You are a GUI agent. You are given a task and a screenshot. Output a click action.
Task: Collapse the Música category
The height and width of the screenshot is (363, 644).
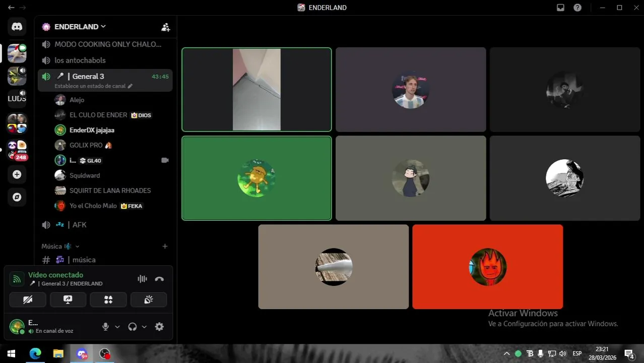coord(60,246)
